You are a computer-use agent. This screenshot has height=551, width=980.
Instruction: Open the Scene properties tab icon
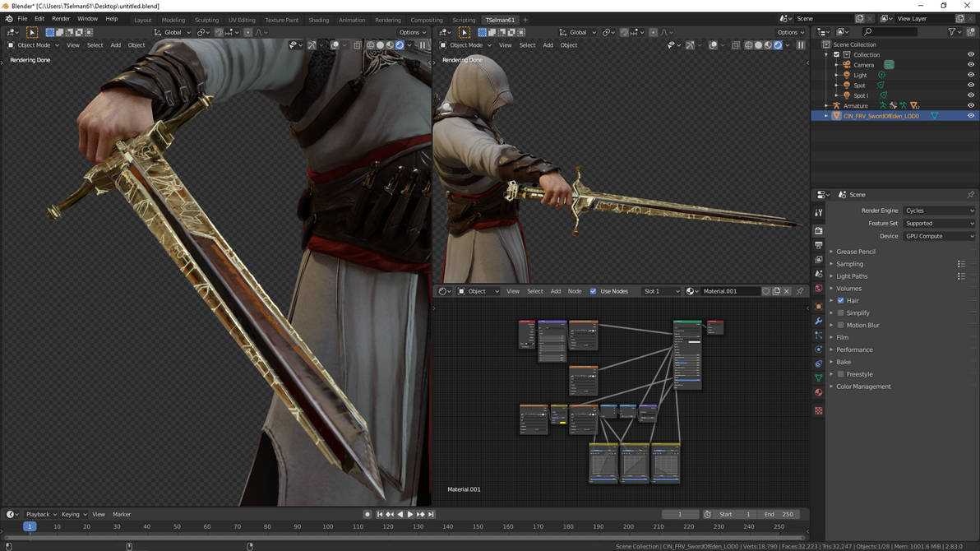(819, 274)
